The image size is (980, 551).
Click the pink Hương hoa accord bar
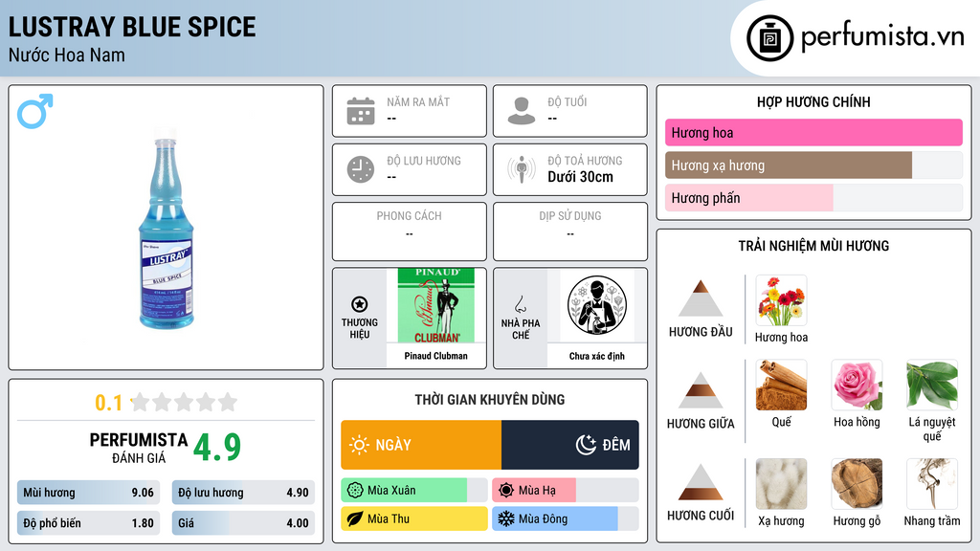point(813,132)
